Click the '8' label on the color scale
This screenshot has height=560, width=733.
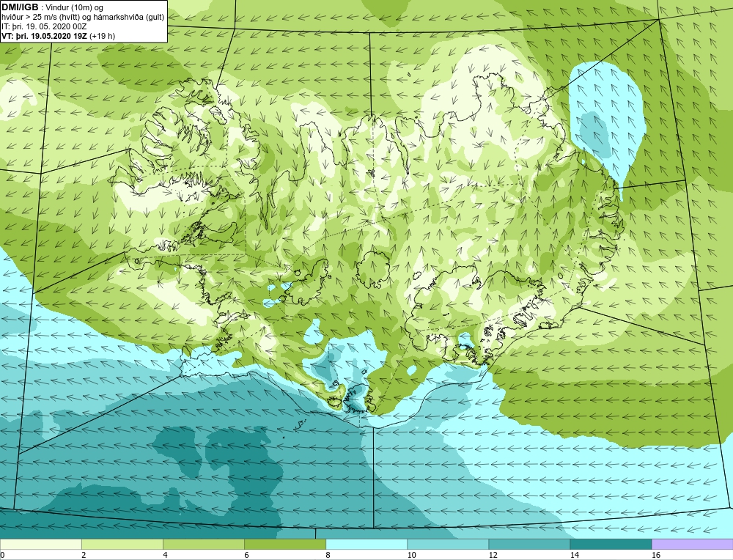tap(328, 555)
